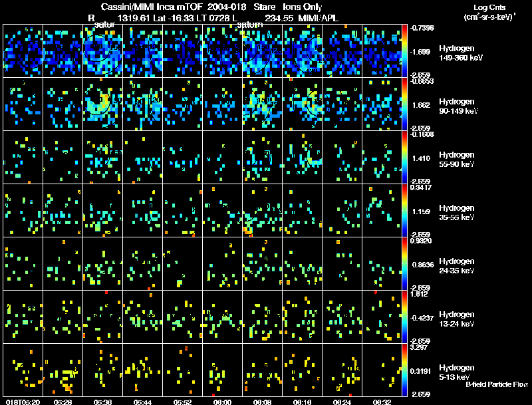Click the -0.4237 color bar value
532x405 pixels.
[422, 318]
